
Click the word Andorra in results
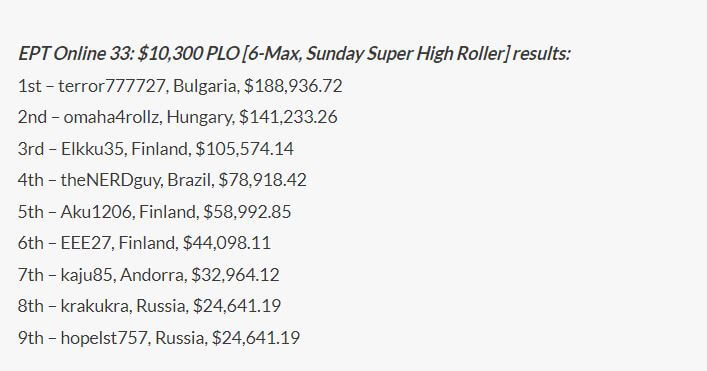[153, 275]
